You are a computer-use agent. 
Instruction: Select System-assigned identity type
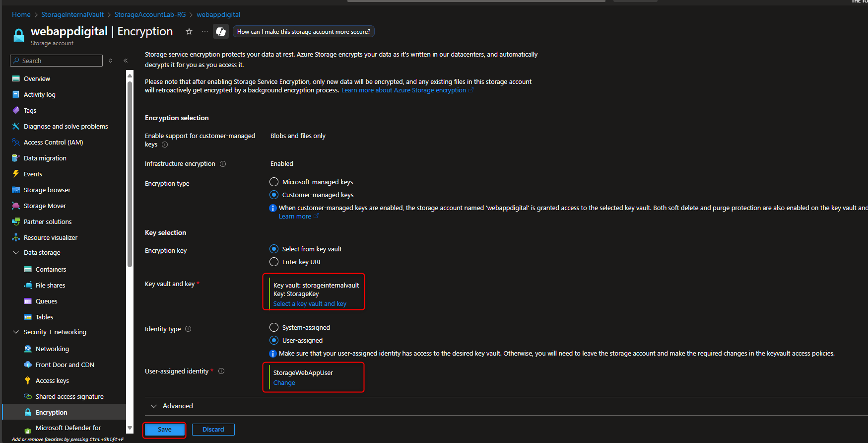click(274, 327)
